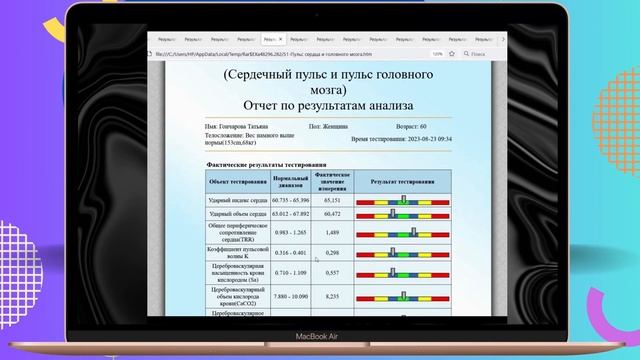The image size is (640, 360).
Task: Click the Фактическое значение измерения header
Action: pos(332,182)
